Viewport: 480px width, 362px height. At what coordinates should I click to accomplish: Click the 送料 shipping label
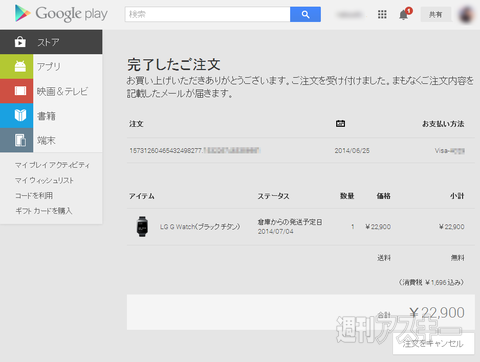click(384, 258)
